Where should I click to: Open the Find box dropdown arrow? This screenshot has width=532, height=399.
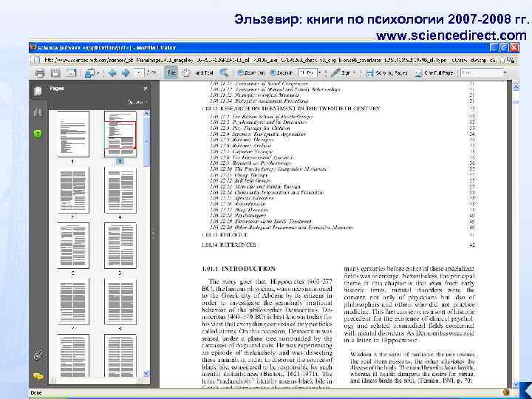click(505, 72)
